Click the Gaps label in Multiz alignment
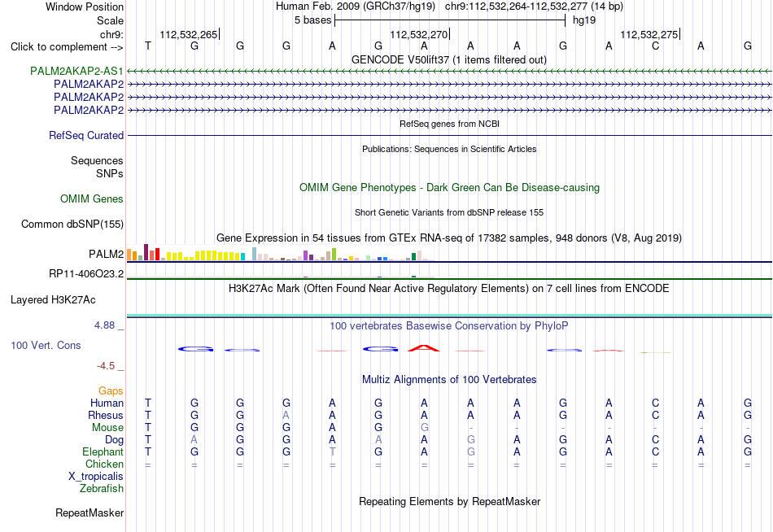Image resolution: width=773 pixels, height=532 pixels. 111,391
